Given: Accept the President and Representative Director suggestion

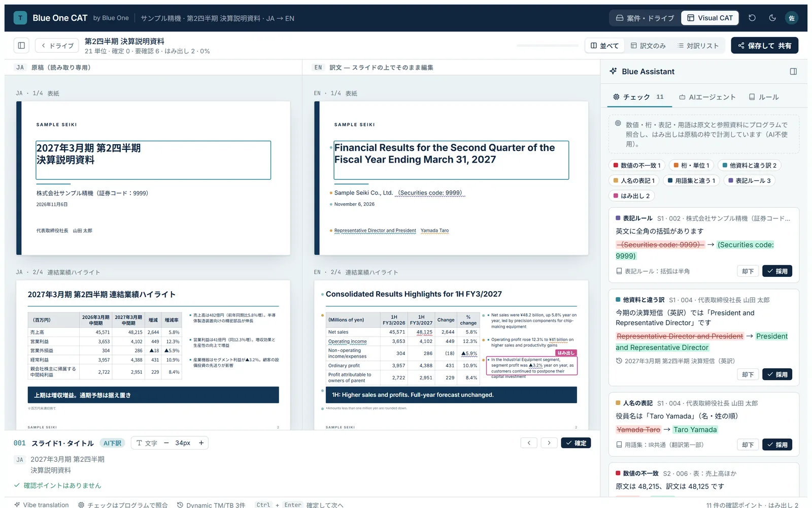Looking at the screenshot, I should (777, 374).
